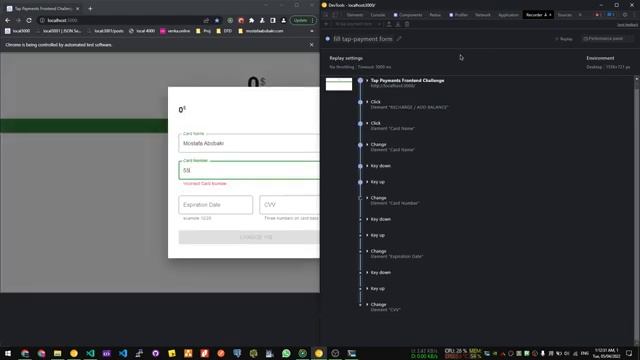Screen dimensions: 640x360
Task: Open the DTD bookmarks folder
Action: pos(224,31)
